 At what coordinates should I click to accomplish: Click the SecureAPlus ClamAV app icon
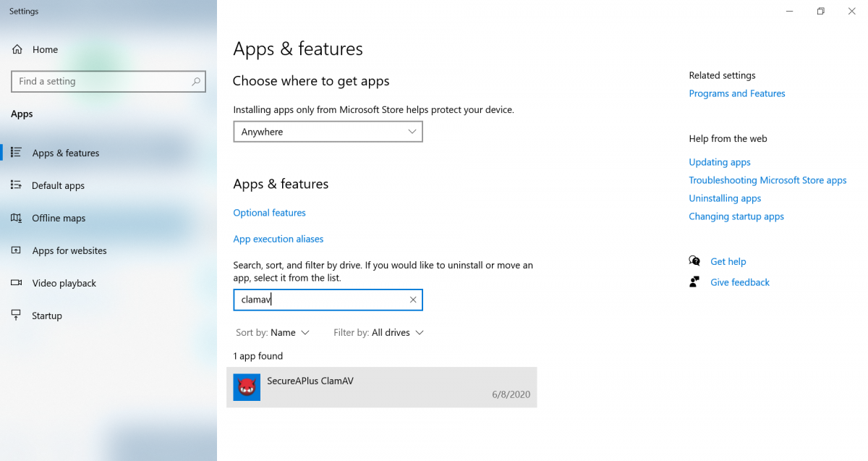coord(247,387)
